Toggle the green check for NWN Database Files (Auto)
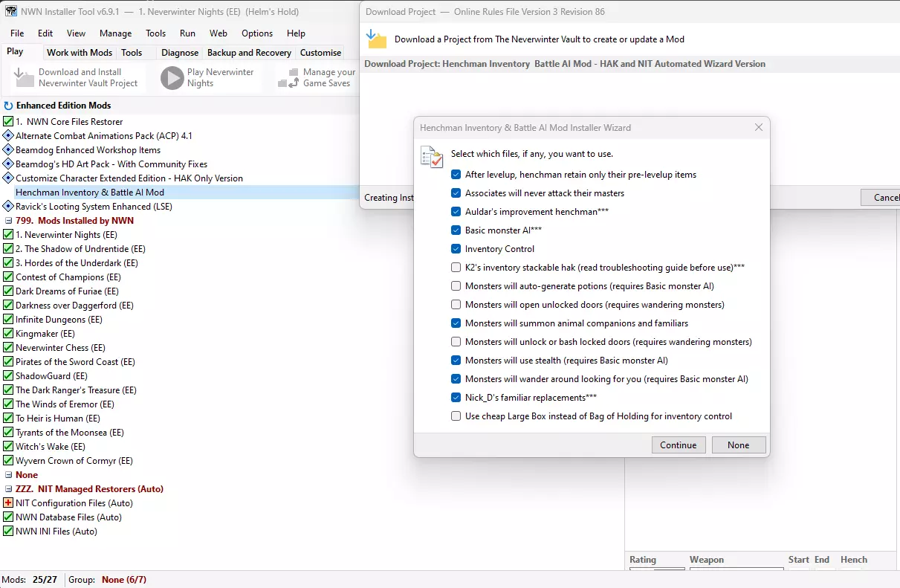Viewport: 900px width, 588px height. pos(9,517)
